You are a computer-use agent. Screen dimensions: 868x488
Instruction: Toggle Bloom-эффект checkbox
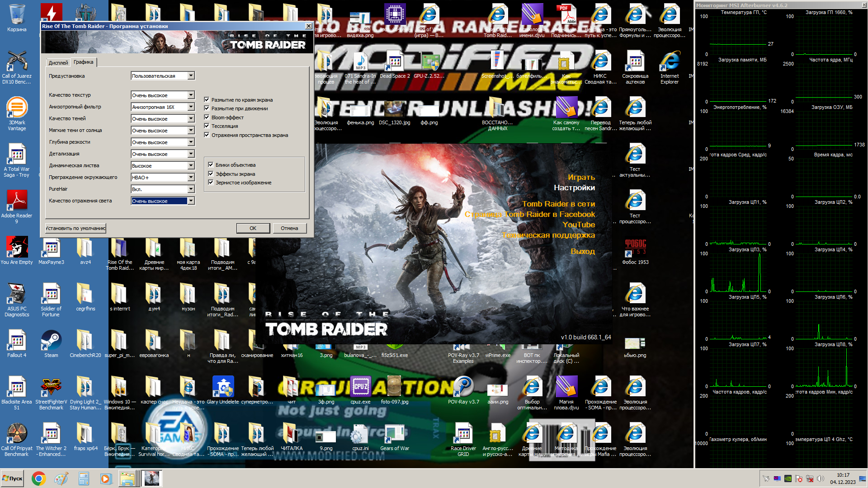click(207, 117)
